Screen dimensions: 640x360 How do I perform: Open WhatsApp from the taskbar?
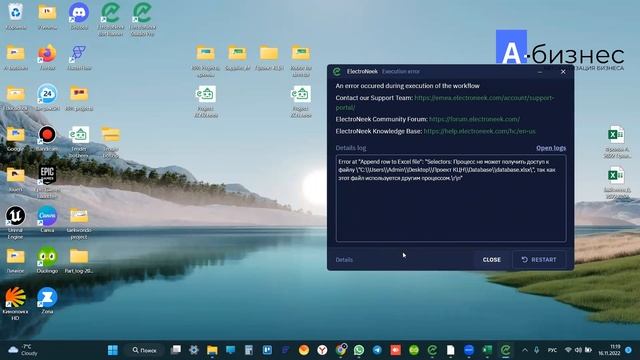pyautogui.click(x=359, y=350)
